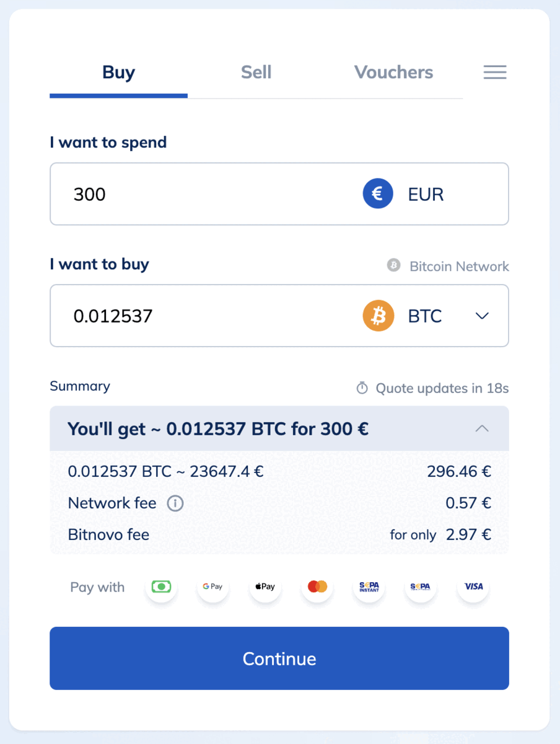560x744 pixels.
Task: Switch to the Sell tab
Action: 256,73
